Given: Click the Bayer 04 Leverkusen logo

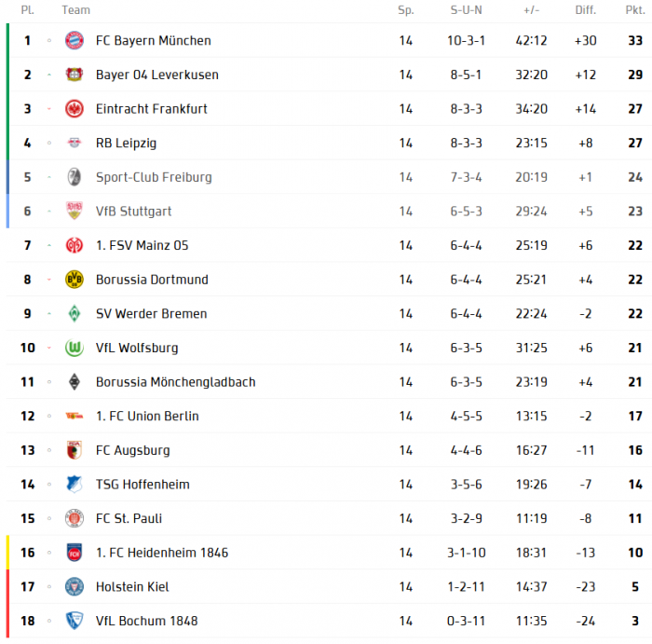Looking at the screenshot, I should (x=75, y=75).
